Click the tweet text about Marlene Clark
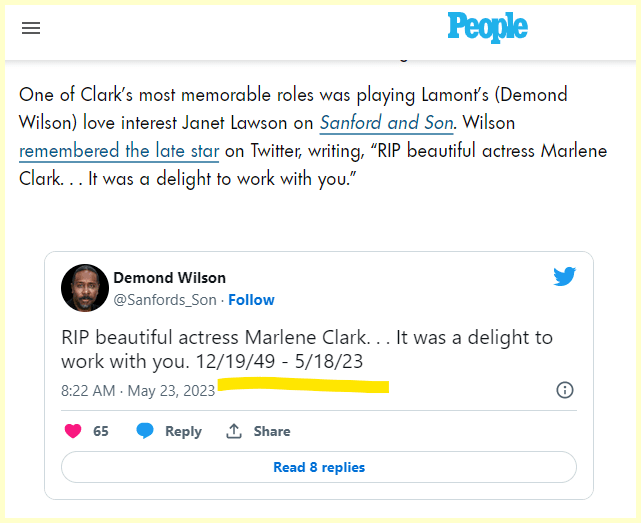The width and height of the screenshot is (641, 523). 306,348
